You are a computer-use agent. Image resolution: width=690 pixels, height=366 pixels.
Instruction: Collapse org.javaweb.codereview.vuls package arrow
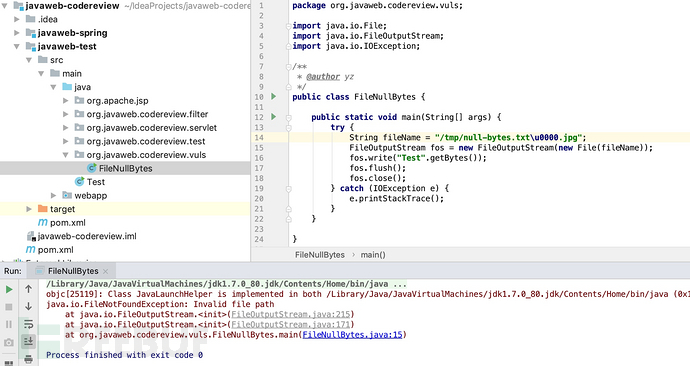66,155
